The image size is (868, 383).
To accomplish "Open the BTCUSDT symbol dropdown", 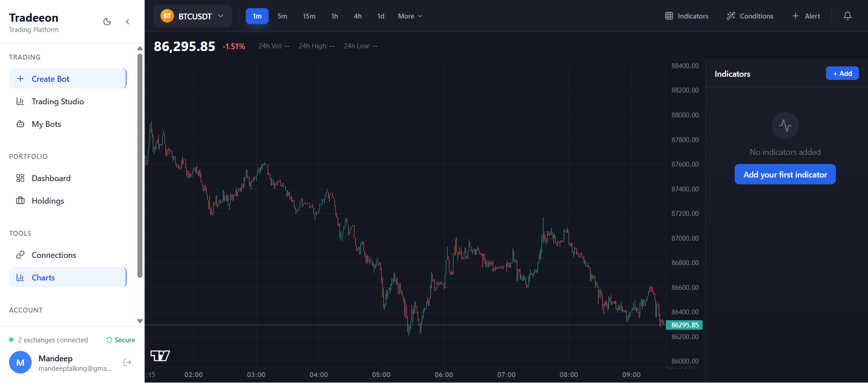I will click(193, 16).
